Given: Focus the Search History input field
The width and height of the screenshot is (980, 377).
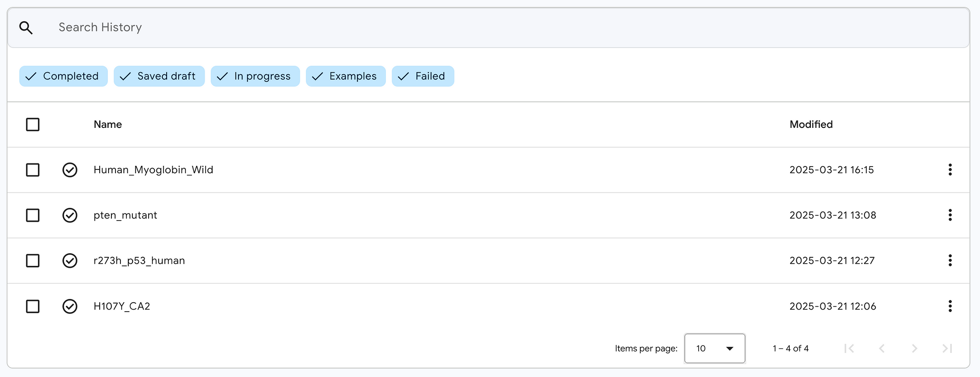Looking at the screenshot, I should [488, 27].
